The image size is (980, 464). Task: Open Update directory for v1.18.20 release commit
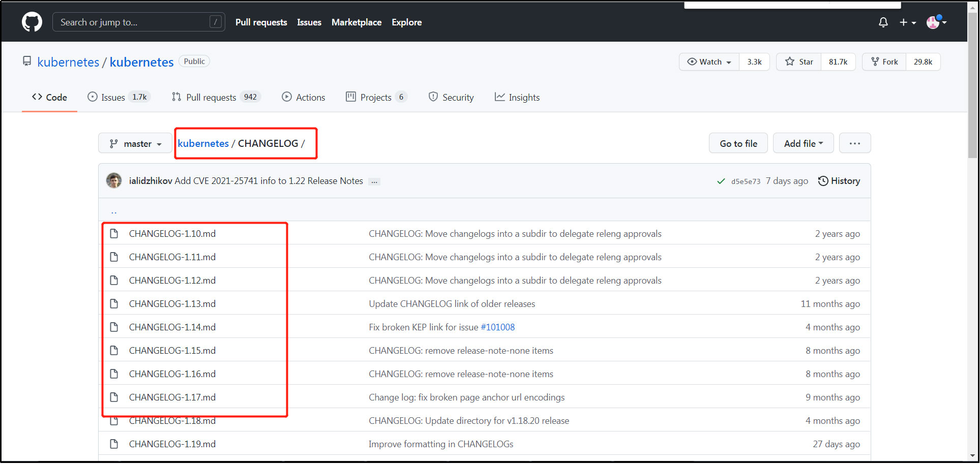click(x=469, y=421)
